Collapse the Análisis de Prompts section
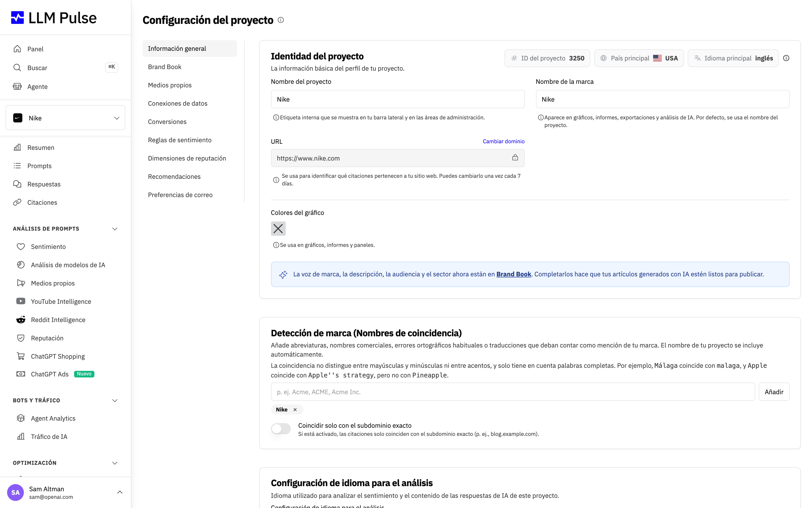 pos(115,229)
